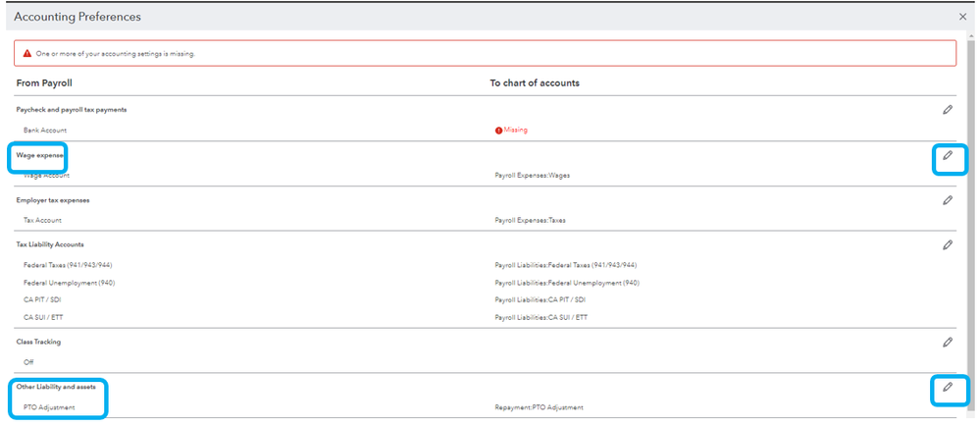Select the PTO Adjustment row label

[49, 407]
